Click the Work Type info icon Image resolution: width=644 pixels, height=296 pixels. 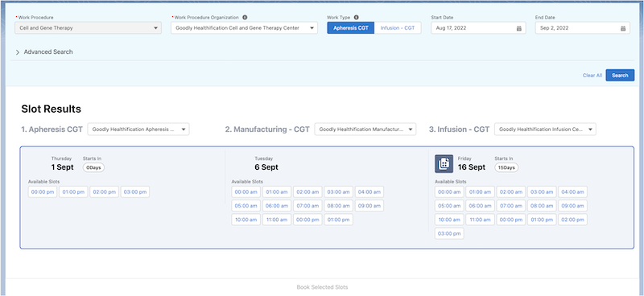(356, 18)
